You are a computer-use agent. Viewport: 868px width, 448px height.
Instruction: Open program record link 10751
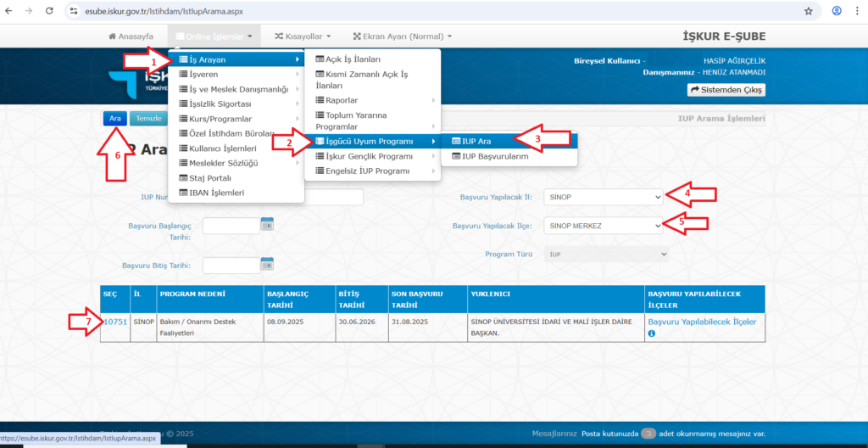coord(115,322)
